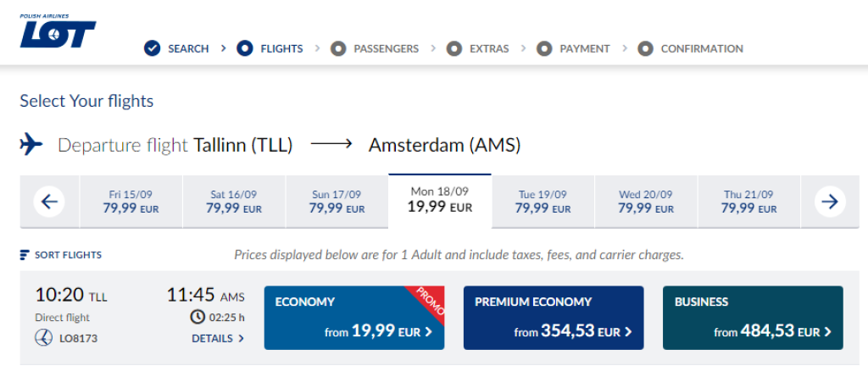
Task: Click the LOT Polish Airlines logo
Action: (57, 32)
